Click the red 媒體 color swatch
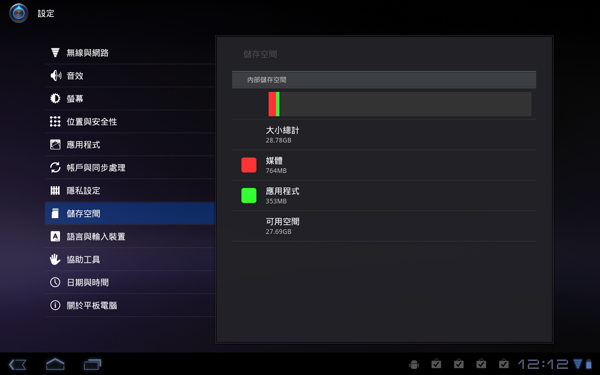The width and height of the screenshot is (600, 375). pyautogui.click(x=249, y=165)
